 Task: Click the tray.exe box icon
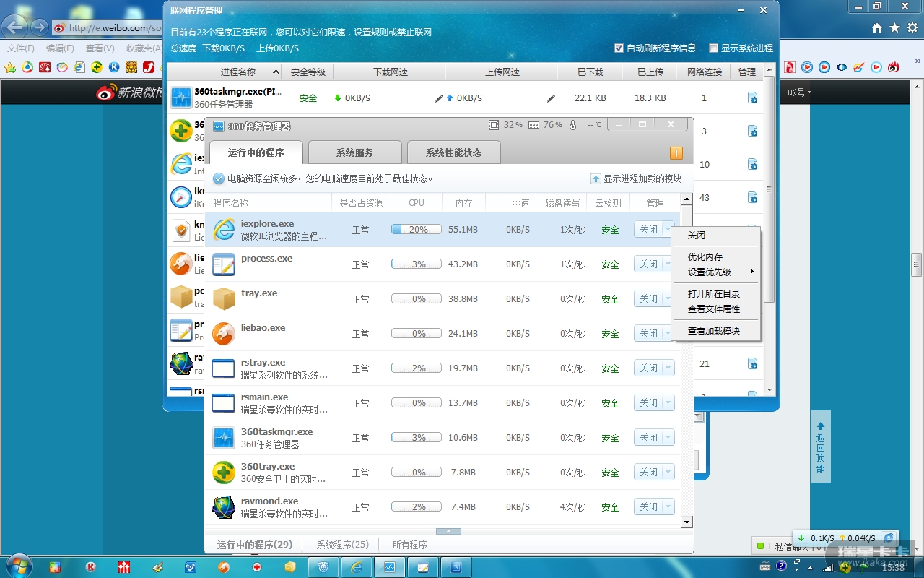pyautogui.click(x=224, y=299)
